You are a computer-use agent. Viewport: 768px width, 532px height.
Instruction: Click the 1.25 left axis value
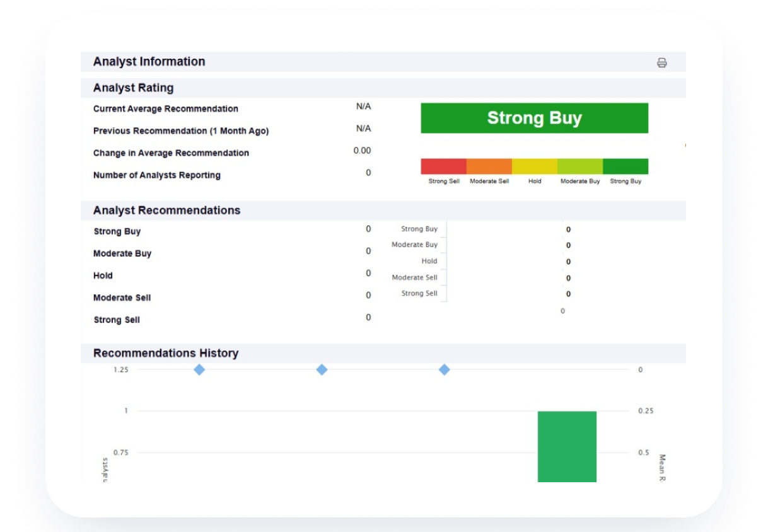(121, 369)
